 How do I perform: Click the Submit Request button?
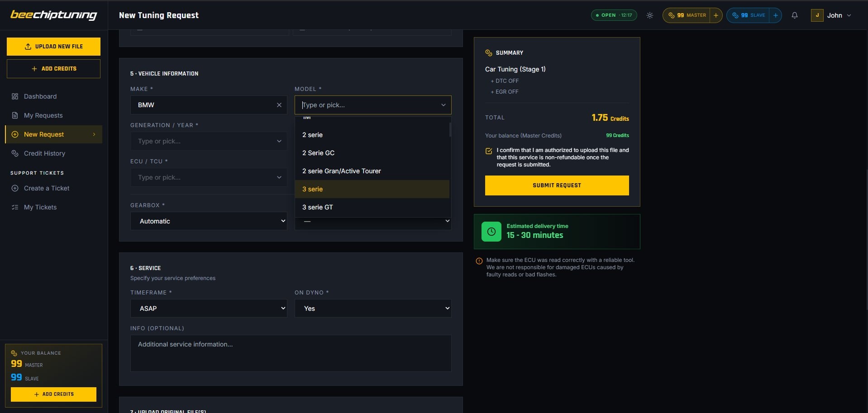tap(557, 185)
